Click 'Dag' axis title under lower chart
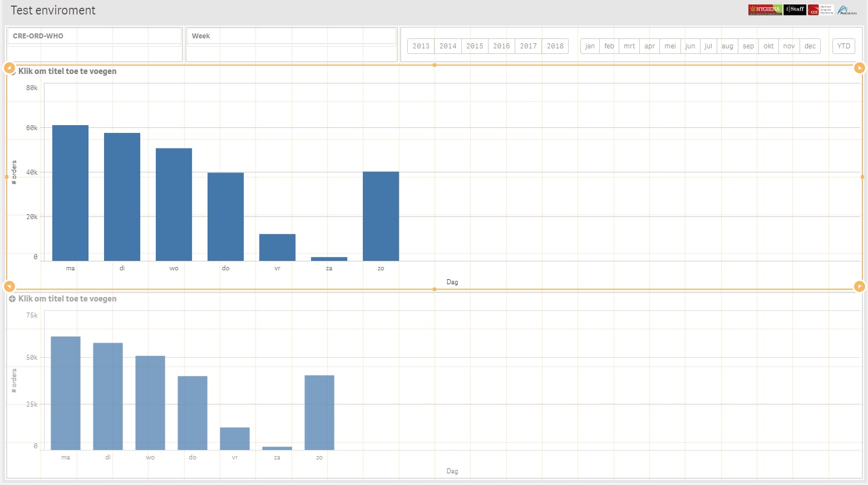 pyautogui.click(x=452, y=471)
